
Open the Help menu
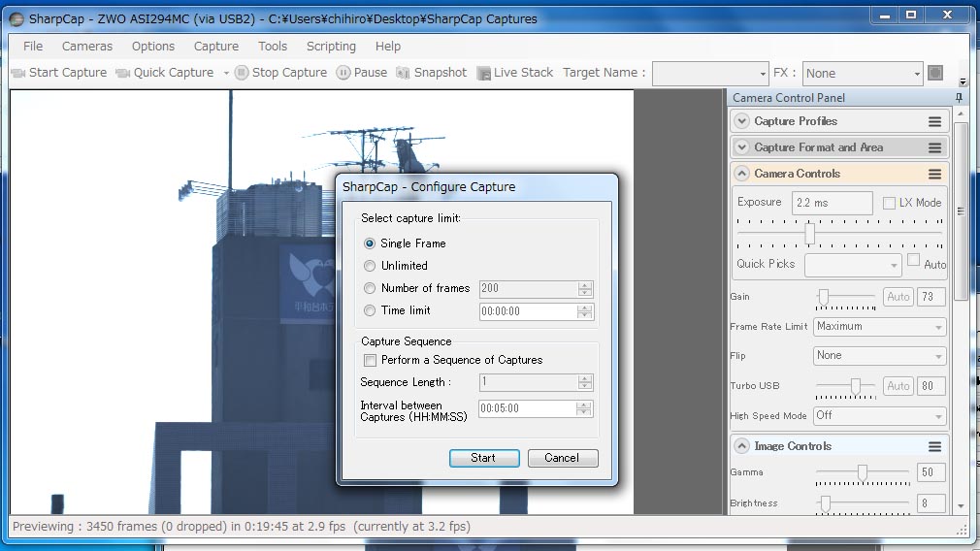(x=387, y=47)
